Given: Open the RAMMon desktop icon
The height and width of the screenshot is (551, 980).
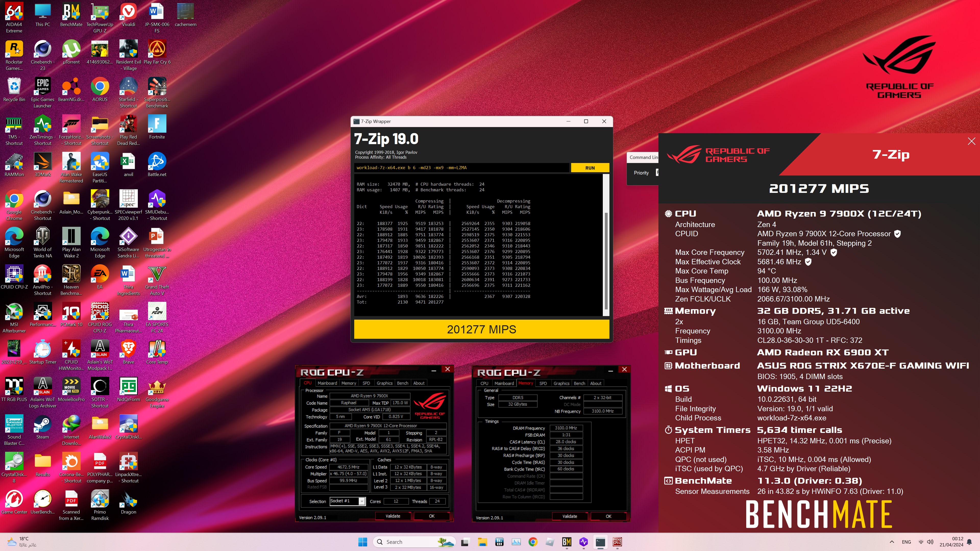Looking at the screenshot, I should tap(14, 165).
